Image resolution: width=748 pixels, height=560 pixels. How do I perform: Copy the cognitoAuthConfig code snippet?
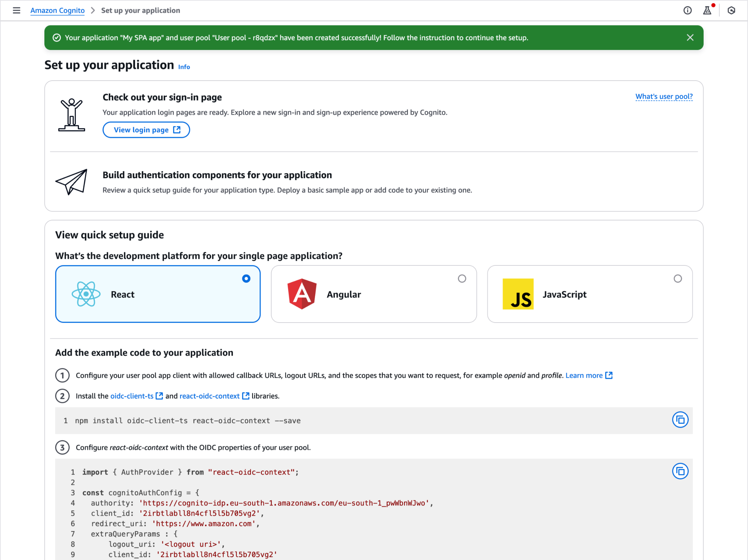tap(680, 471)
